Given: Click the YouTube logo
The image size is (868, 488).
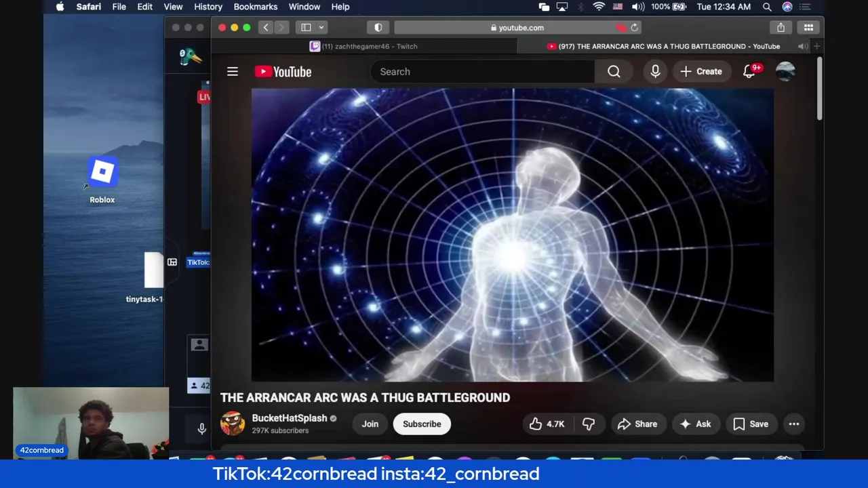Looking at the screenshot, I should [x=283, y=71].
